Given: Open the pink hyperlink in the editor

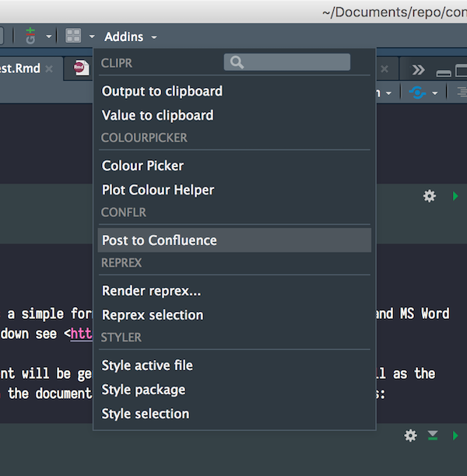Looking at the screenshot, I should click(82, 334).
